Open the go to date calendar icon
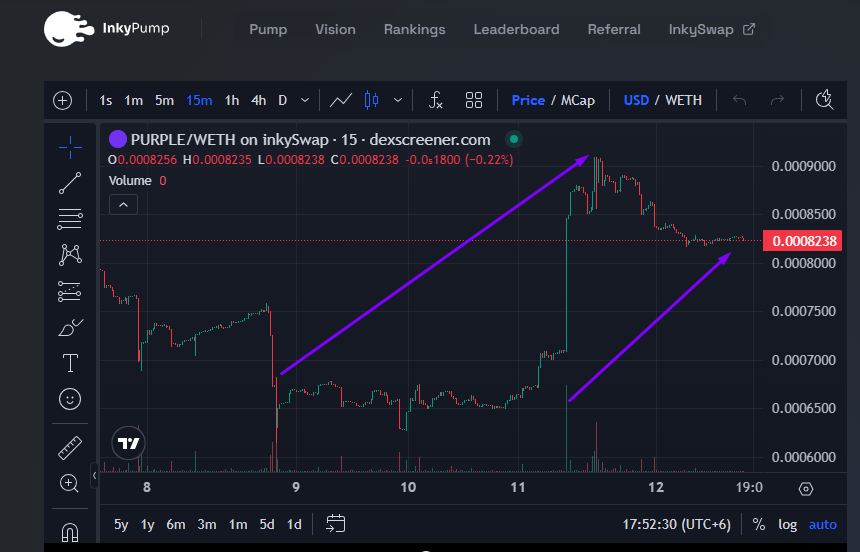This screenshot has width=860, height=552. click(336, 524)
